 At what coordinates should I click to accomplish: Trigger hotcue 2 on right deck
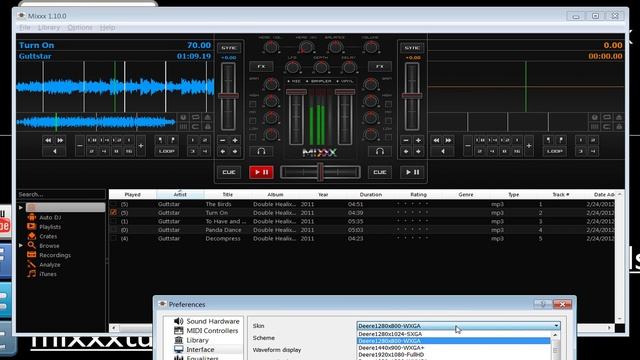tap(593, 140)
